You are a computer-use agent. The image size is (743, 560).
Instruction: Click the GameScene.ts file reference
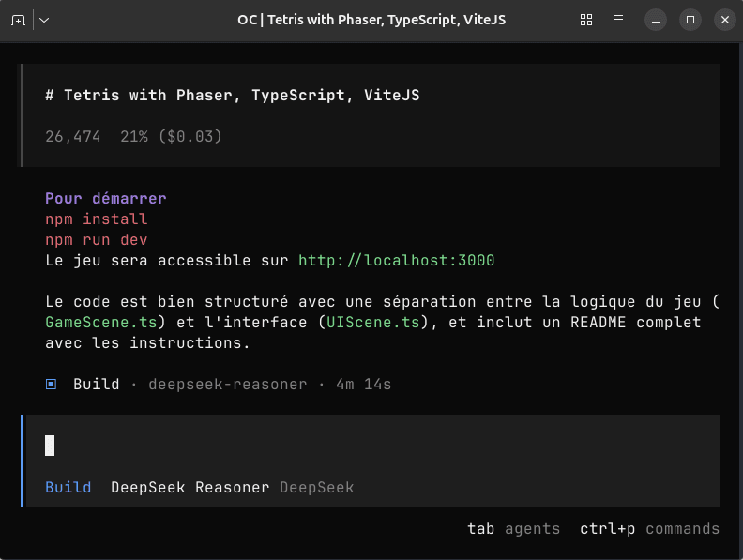101,322
